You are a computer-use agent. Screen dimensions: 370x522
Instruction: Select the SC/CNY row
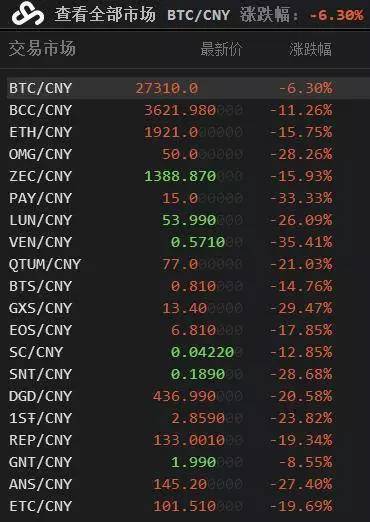[x=188, y=352]
